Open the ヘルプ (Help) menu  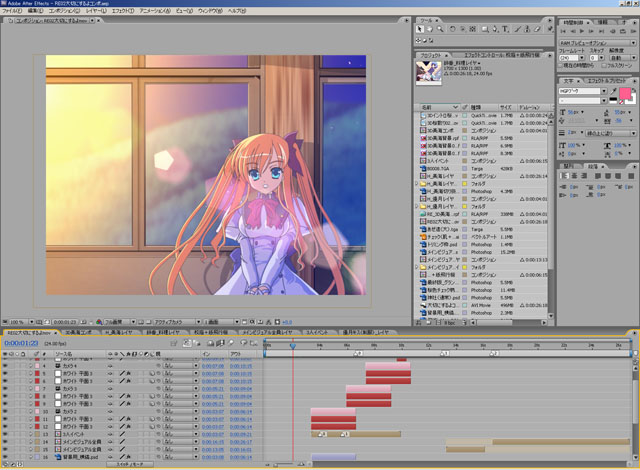coord(236,11)
